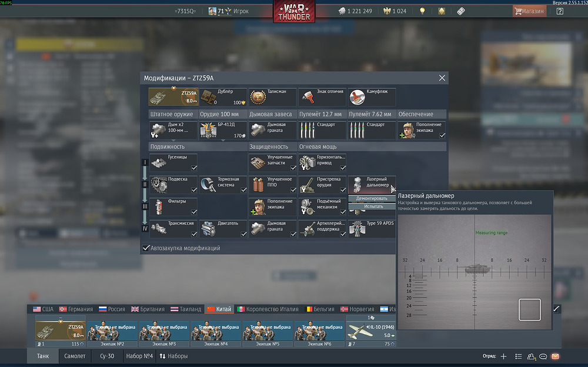
Task: Toggle the Гусеницы modification checkbox
Action: point(194,168)
